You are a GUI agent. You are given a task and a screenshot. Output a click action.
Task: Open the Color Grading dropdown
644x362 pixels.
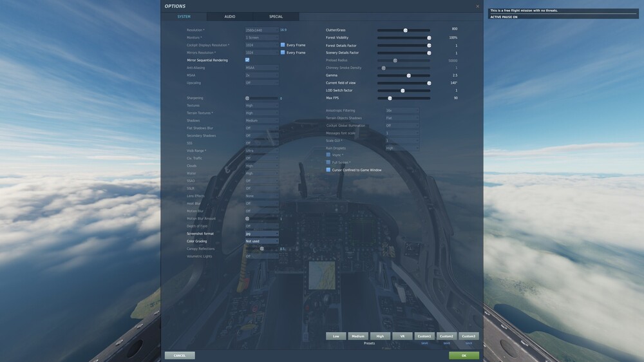pyautogui.click(x=261, y=241)
